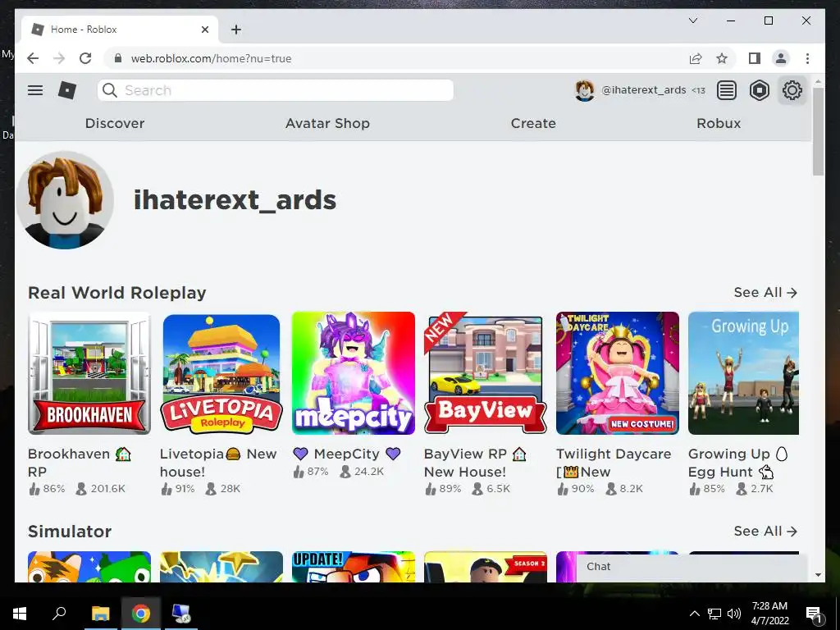The image size is (840, 630).
Task: Click the Real World Roleplay heading
Action: (x=116, y=293)
